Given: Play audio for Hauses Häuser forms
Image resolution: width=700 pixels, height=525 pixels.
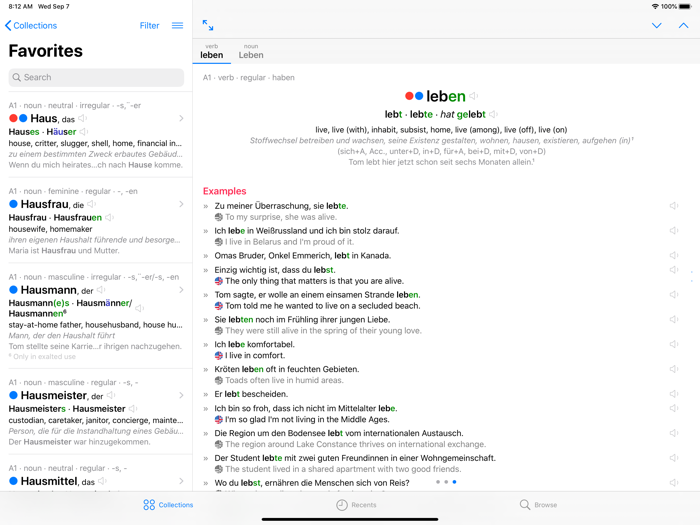Looking at the screenshot, I should (84, 132).
